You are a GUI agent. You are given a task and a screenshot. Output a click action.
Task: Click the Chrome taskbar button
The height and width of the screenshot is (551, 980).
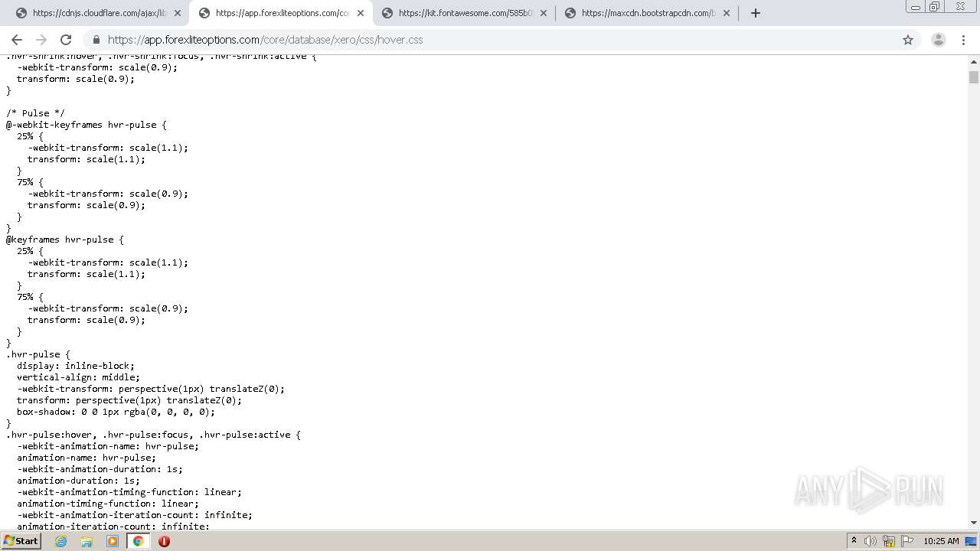coord(139,541)
